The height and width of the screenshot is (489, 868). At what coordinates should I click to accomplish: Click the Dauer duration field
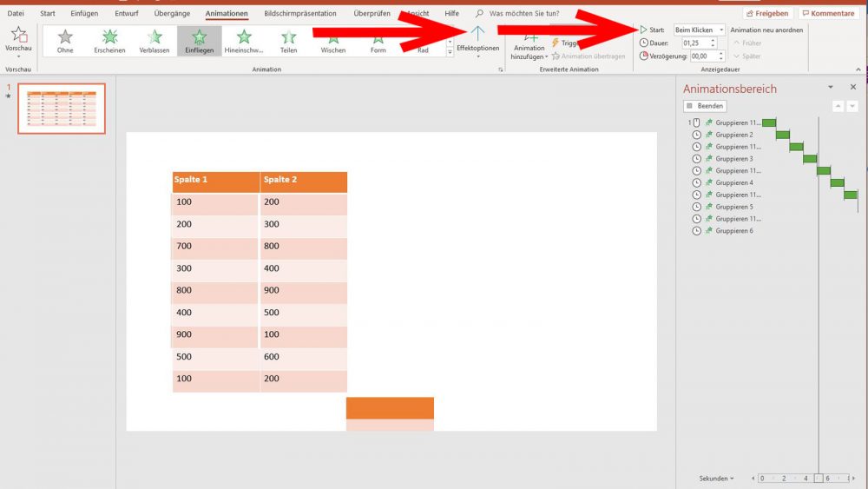695,43
